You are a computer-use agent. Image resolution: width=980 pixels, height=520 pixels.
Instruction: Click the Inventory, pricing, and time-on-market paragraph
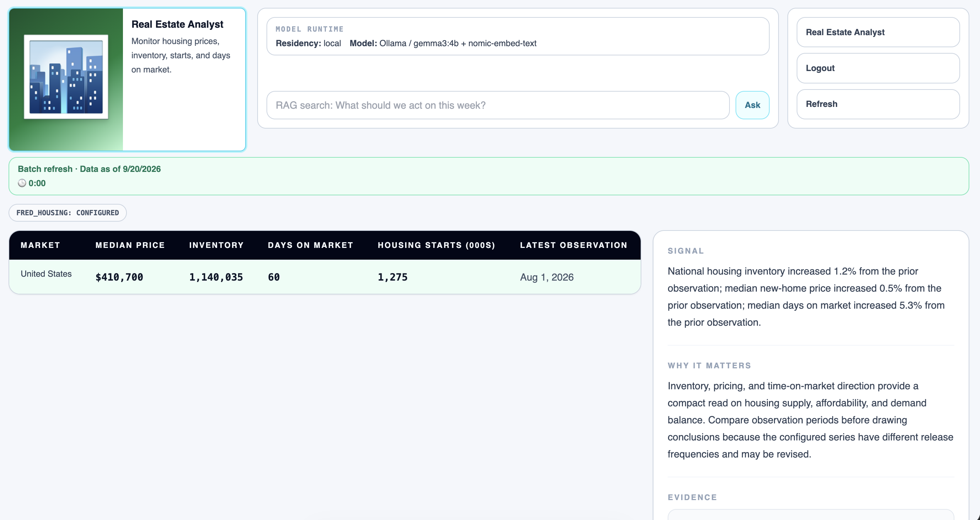click(x=810, y=420)
